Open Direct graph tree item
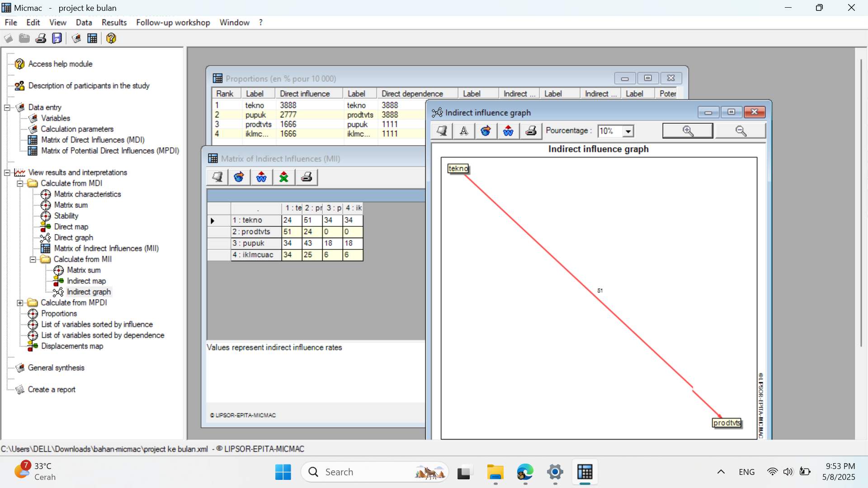 pyautogui.click(x=74, y=238)
